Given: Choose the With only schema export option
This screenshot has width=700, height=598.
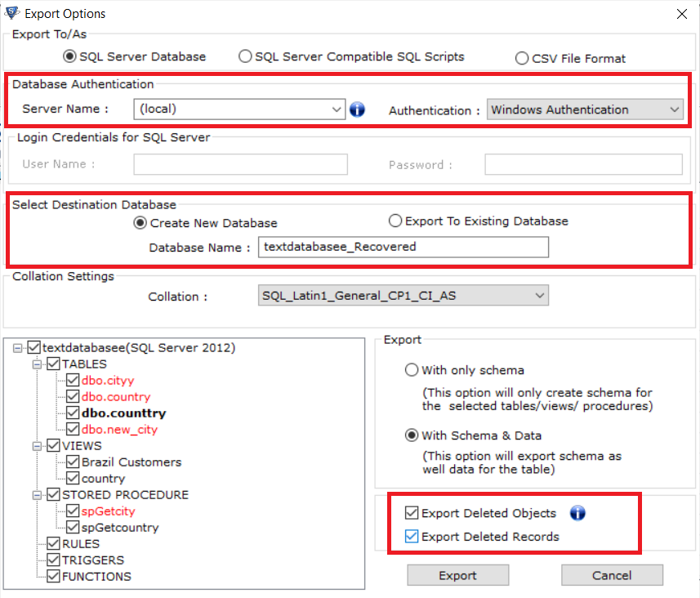Looking at the screenshot, I should [x=412, y=370].
